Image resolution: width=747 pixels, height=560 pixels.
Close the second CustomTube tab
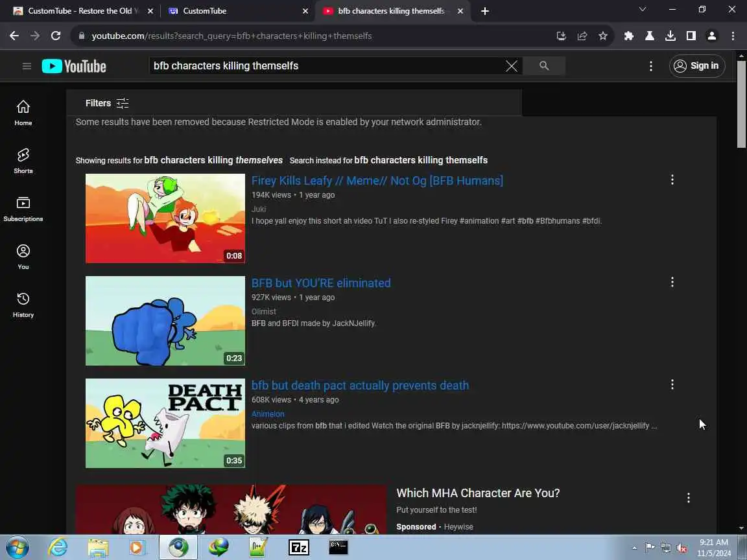pyautogui.click(x=305, y=11)
